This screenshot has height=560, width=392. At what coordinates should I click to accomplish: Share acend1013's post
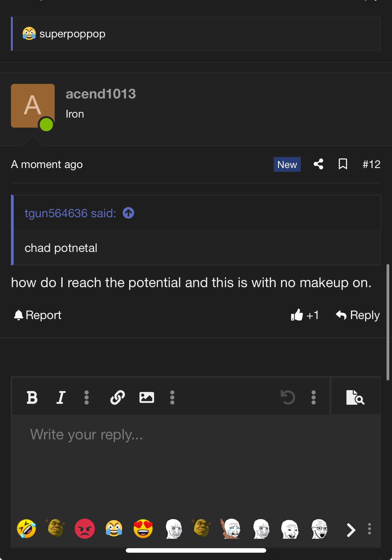point(318,164)
